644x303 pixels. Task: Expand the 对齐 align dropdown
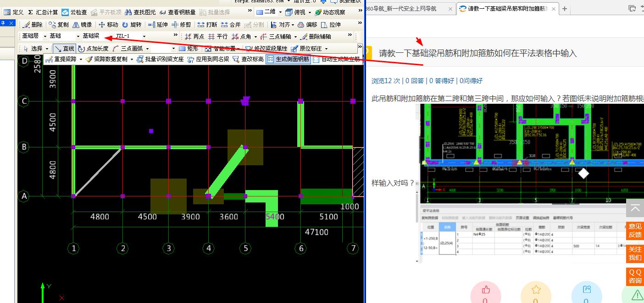tap(293, 25)
